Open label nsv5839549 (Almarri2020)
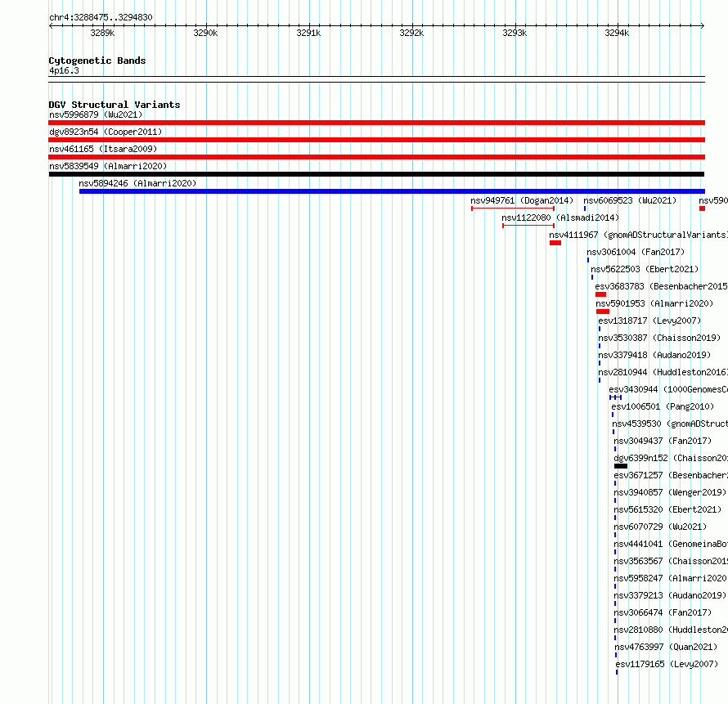 coord(108,166)
